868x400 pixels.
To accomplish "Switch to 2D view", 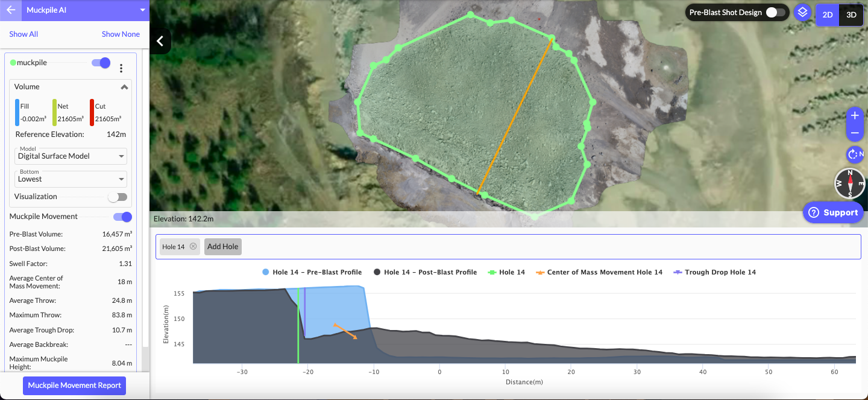I will point(828,15).
